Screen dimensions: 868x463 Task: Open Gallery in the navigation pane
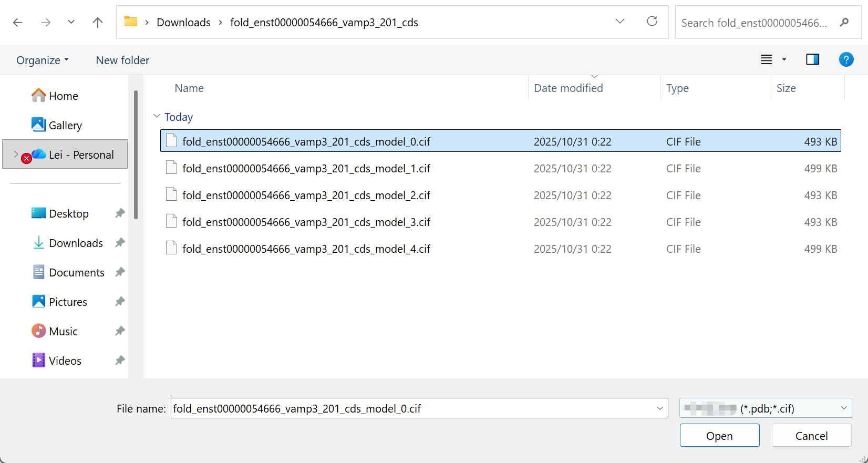pyautogui.click(x=65, y=126)
